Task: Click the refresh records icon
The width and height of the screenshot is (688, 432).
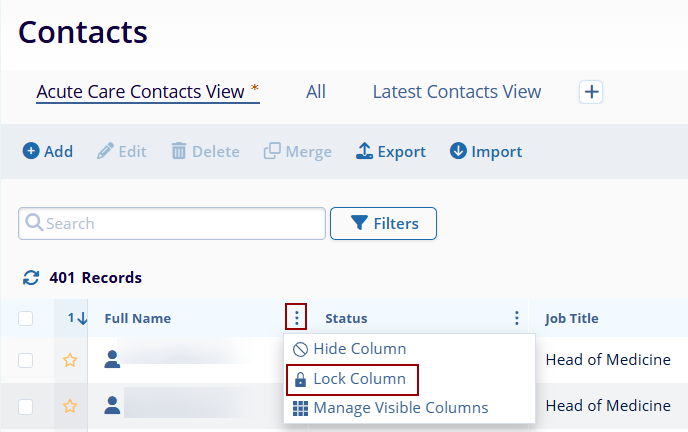Action: coord(31,278)
